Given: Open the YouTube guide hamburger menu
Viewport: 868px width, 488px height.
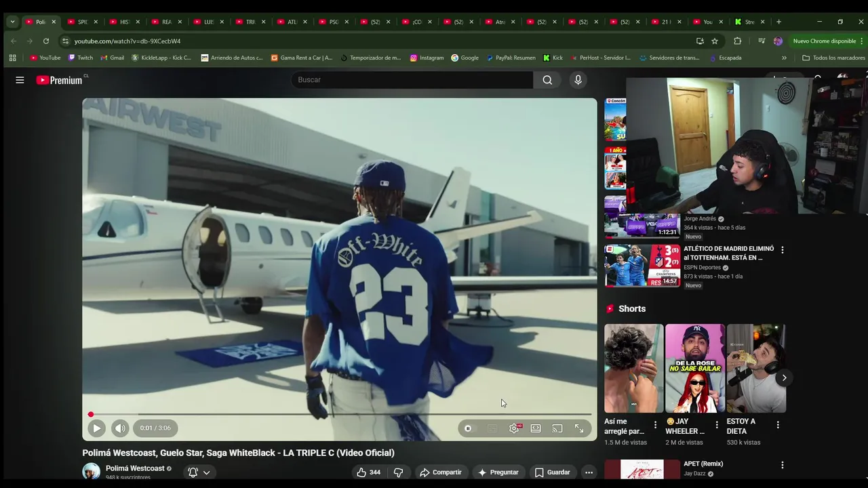Looking at the screenshot, I should (x=20, y=80).
